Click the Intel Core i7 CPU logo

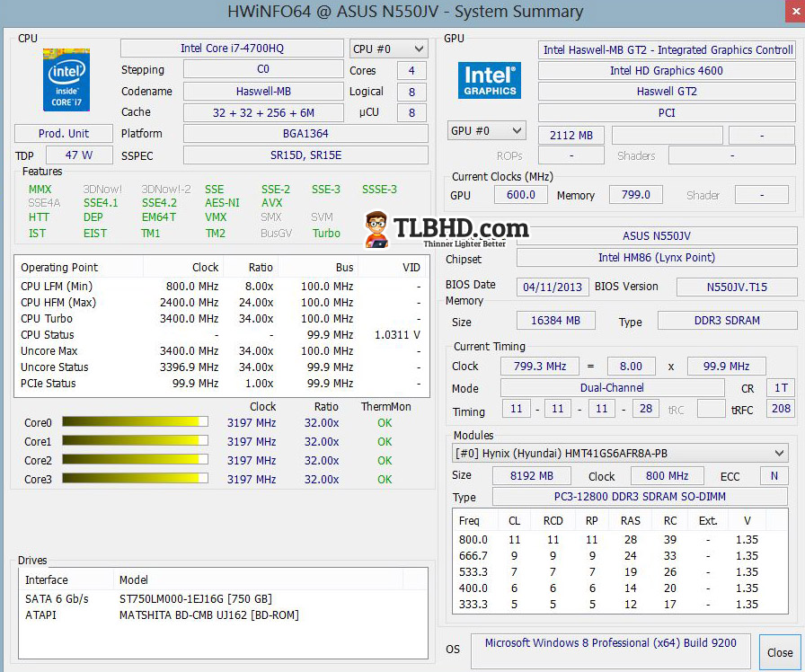pos(66,80)
